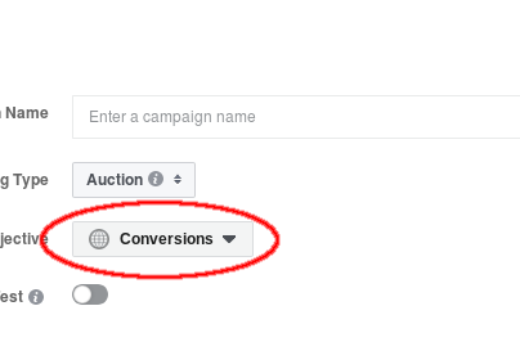Open the Conversions objective dropdown
The height and width of the screenshot is (360, 520).
(163, 239)
